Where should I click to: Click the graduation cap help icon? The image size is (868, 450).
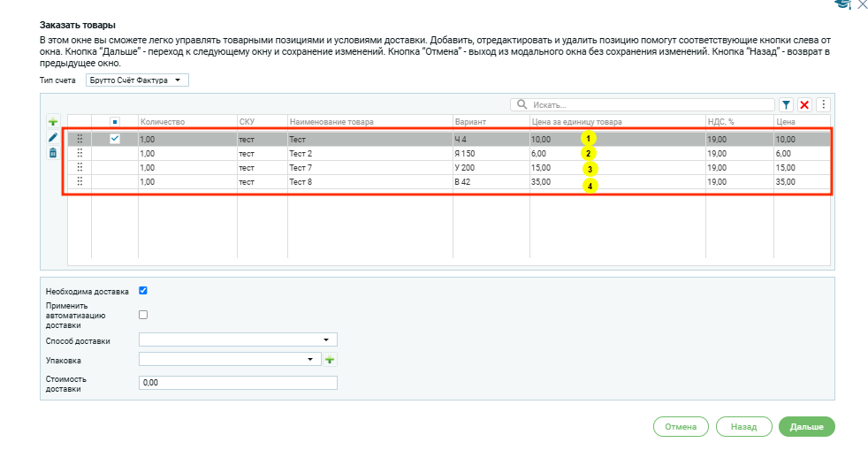coord(841,4)
